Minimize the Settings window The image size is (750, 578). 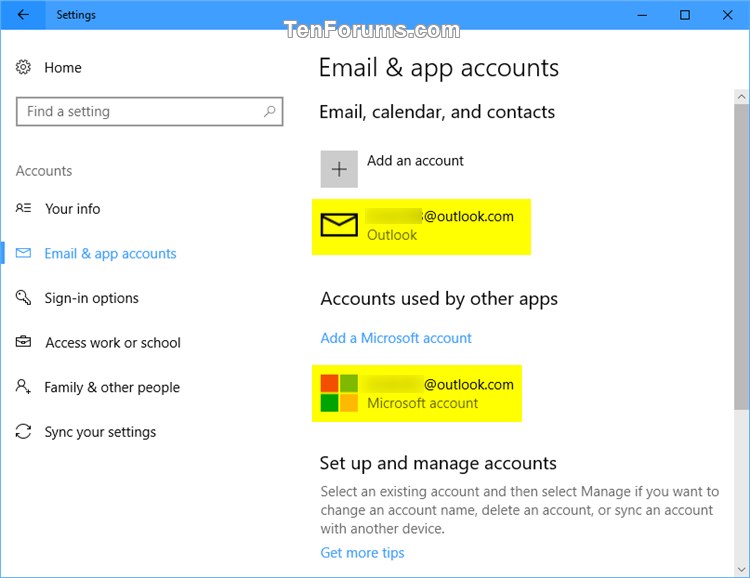pos(642,15)
